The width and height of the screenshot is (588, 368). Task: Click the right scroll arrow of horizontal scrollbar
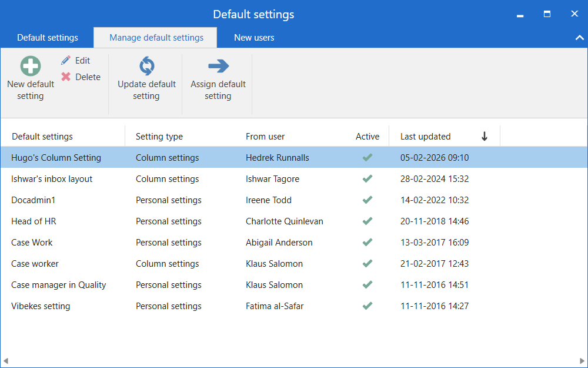[582, 362]
